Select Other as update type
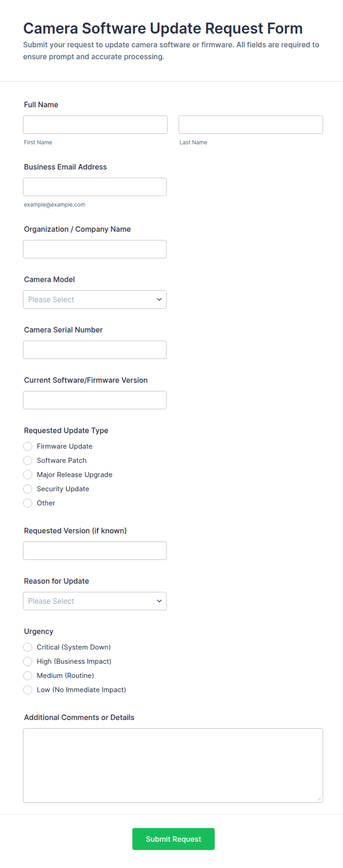This screenshot has height=868, width=343. 28,503
